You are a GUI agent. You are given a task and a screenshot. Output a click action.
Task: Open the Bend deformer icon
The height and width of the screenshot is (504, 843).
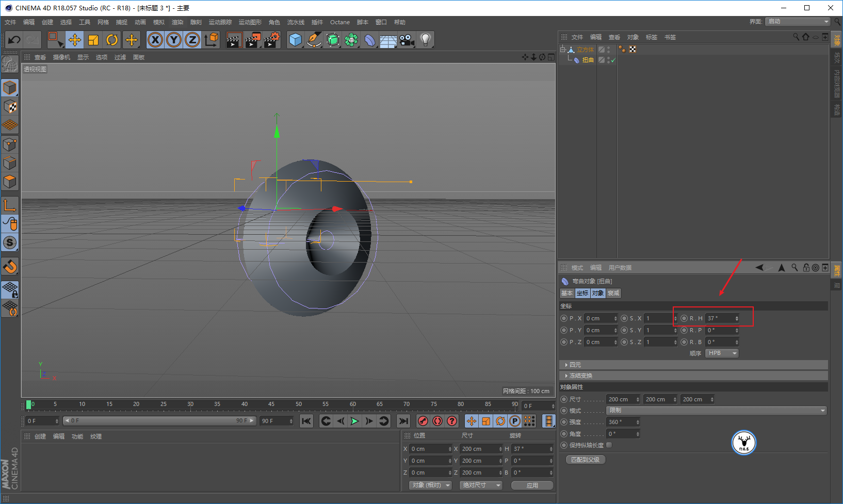tap(370, 40)
